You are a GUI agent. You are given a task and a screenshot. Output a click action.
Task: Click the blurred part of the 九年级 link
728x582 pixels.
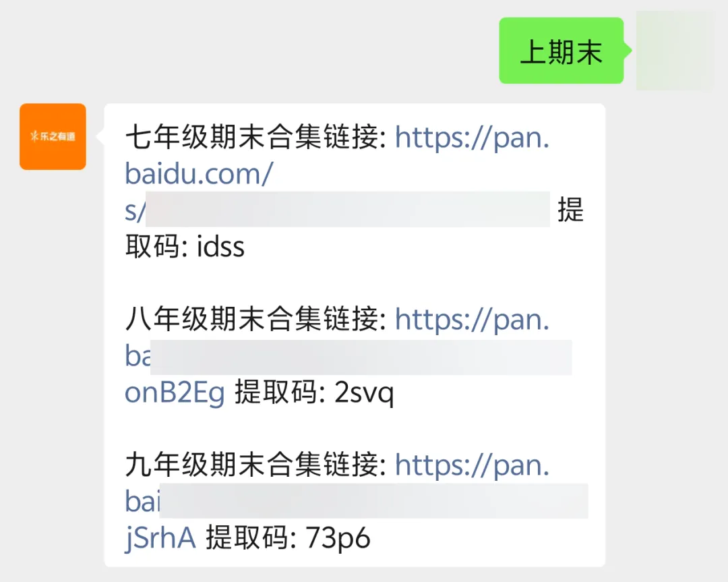click(x=373, y=500)
